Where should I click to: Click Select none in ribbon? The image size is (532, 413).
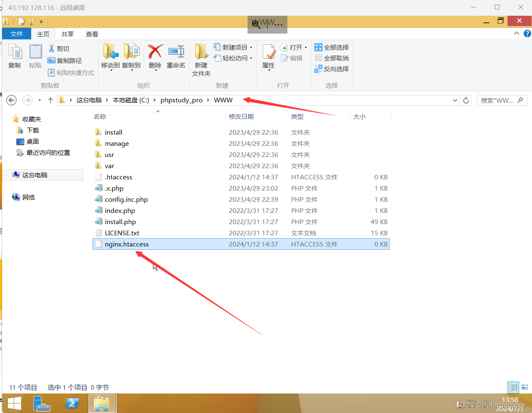click(x=332, y=58)
